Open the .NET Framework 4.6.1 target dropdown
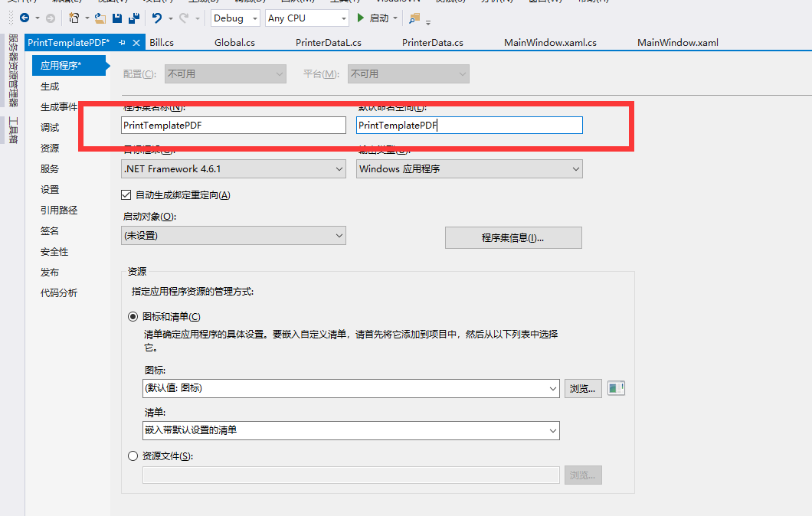This screenshot has width=812, height=516. pyautogui.click(x=234, y=168)
